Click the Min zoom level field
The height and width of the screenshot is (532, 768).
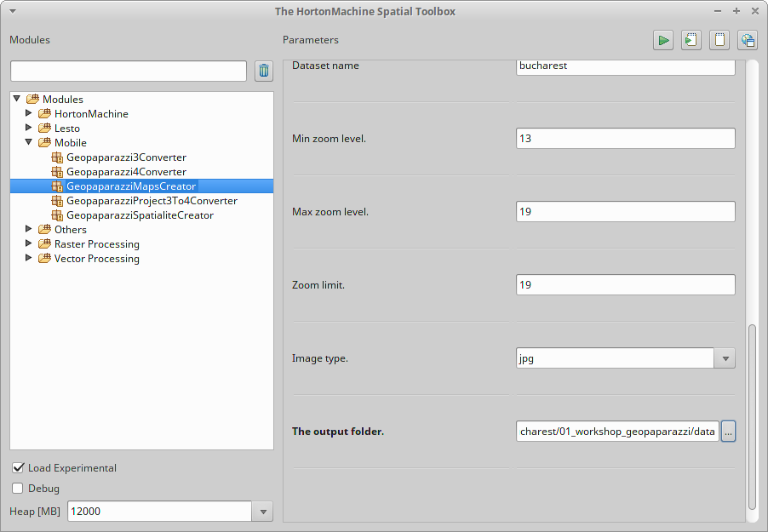point(626,138)
